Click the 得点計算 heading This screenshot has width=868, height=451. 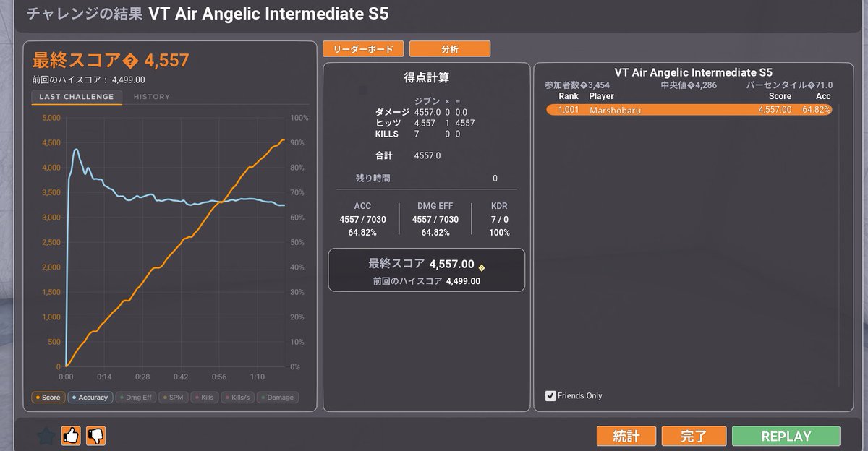click(427, 78)
